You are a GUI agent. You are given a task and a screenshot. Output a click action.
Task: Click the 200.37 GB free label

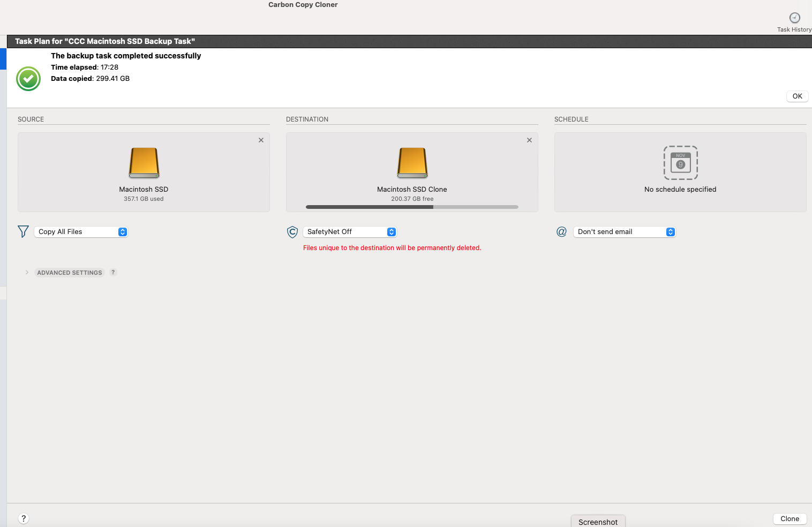click(412, 199)
